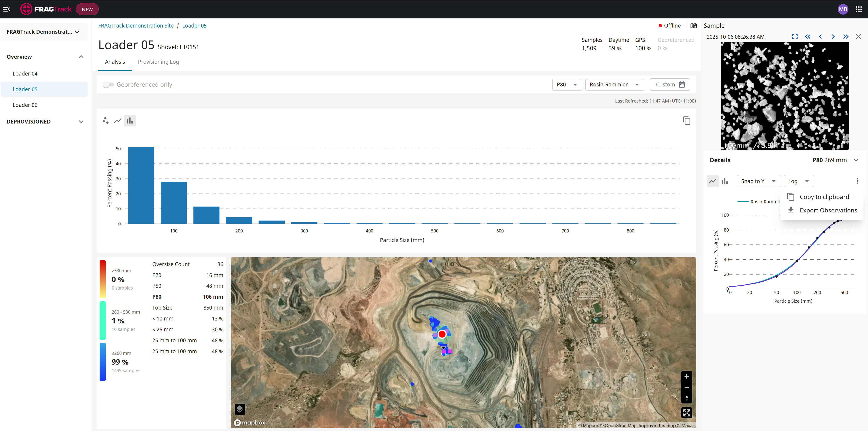Open the documentation book icon near Offline
This screenshot has height=431, width=868.
click(x=693, y=26)
